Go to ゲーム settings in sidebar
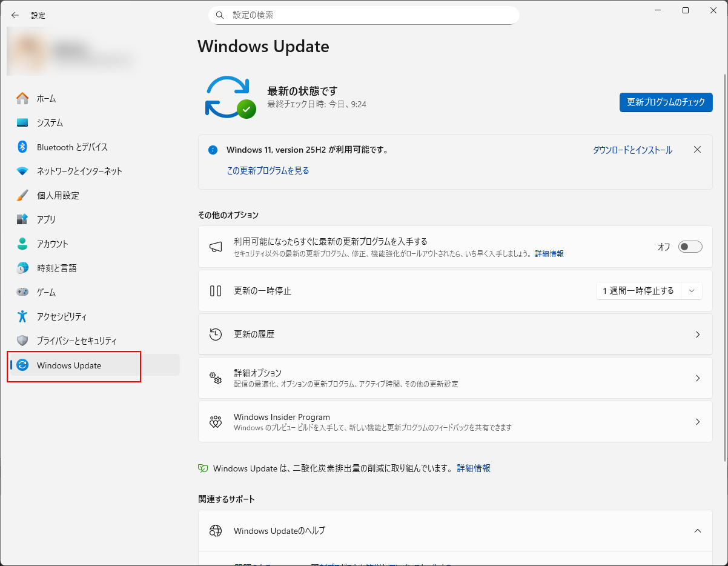Viewport: 728px width, 566px height. [x=46, y=292]
